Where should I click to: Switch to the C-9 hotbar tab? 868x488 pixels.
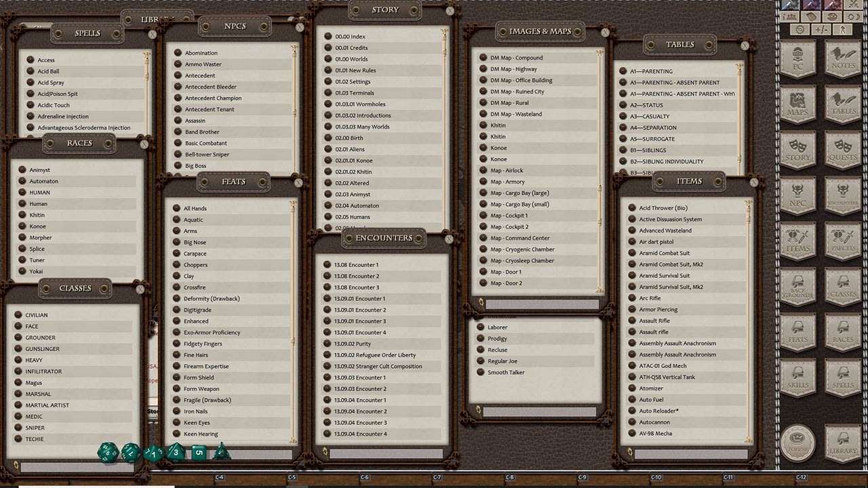(583, 477)
